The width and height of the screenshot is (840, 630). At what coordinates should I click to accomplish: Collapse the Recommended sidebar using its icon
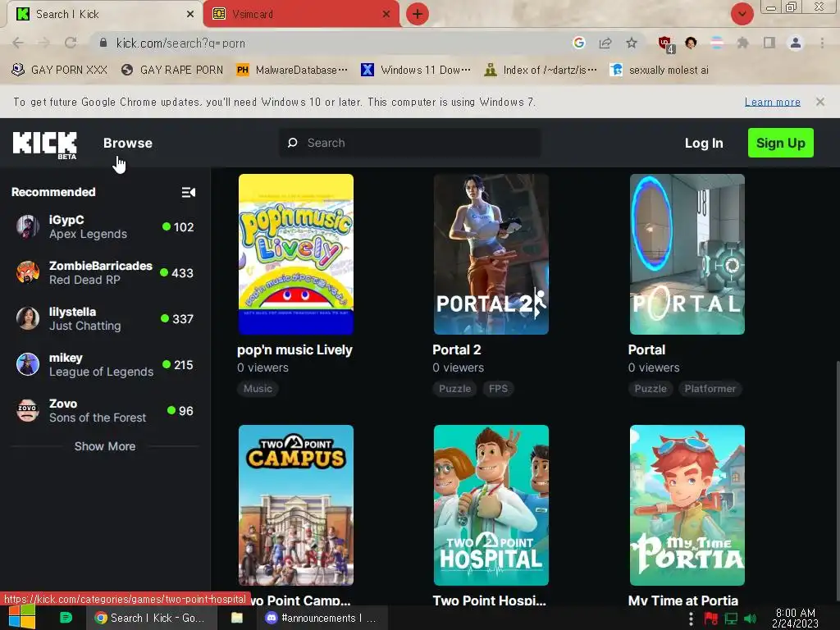[188, 192]
